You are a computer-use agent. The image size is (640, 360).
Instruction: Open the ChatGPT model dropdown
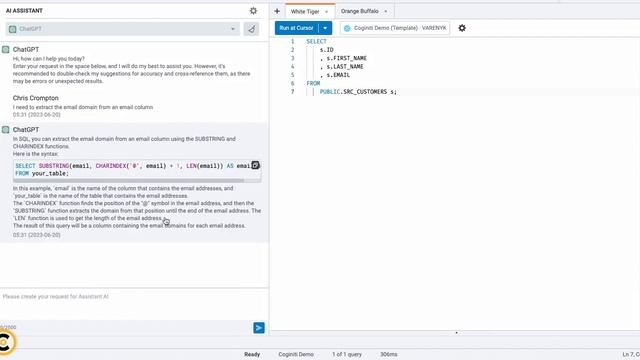tap(122, 29)
